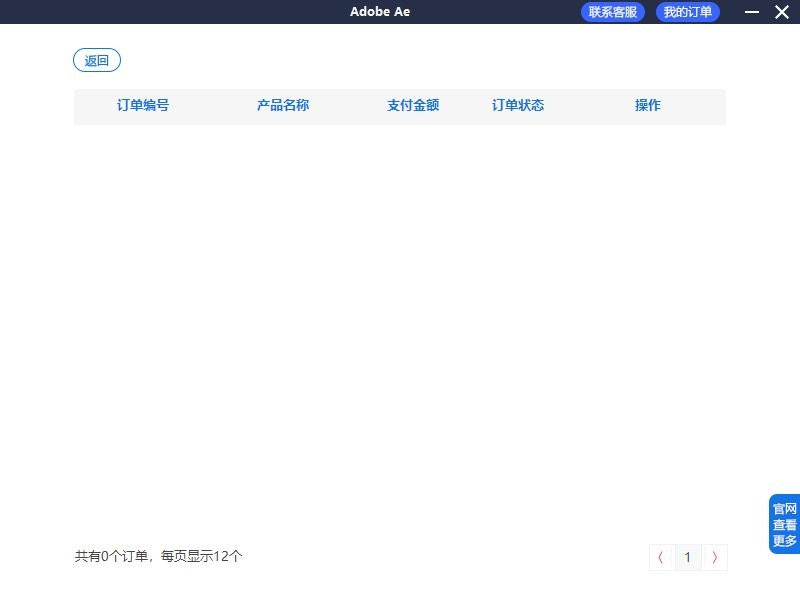
Task: Click the Adobe Ae title bar text
Action: click(380, 12)
